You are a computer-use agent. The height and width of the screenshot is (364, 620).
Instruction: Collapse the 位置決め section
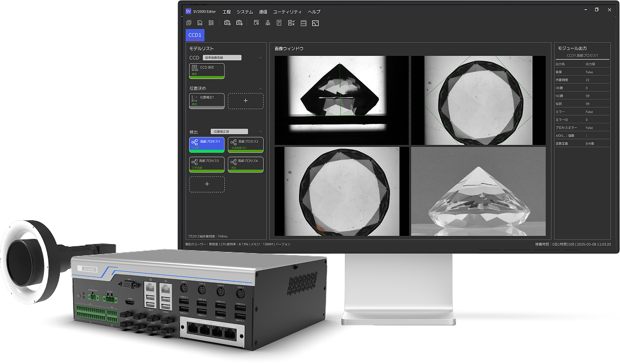[x=261, y=89]
